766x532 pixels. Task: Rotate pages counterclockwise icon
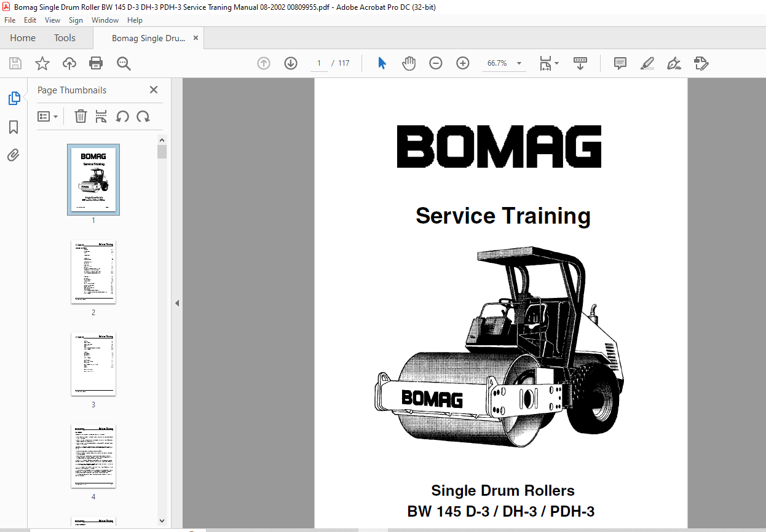(122, 116)
